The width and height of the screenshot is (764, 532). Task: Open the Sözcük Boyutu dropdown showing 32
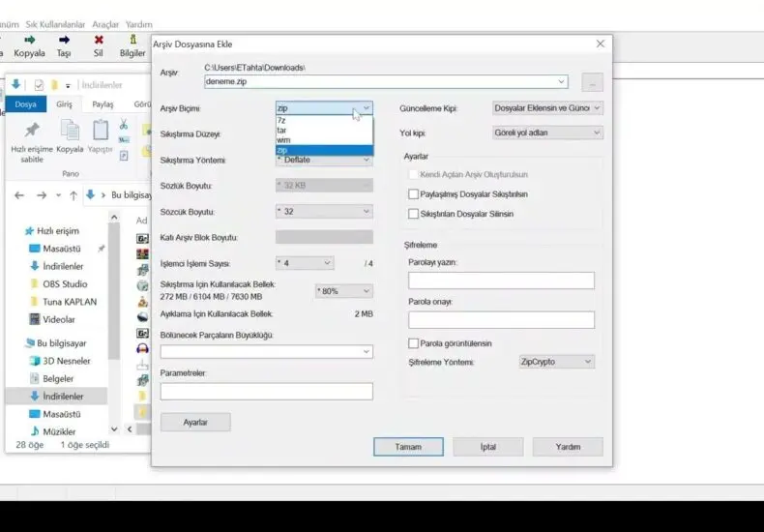[x=324, y=212]
